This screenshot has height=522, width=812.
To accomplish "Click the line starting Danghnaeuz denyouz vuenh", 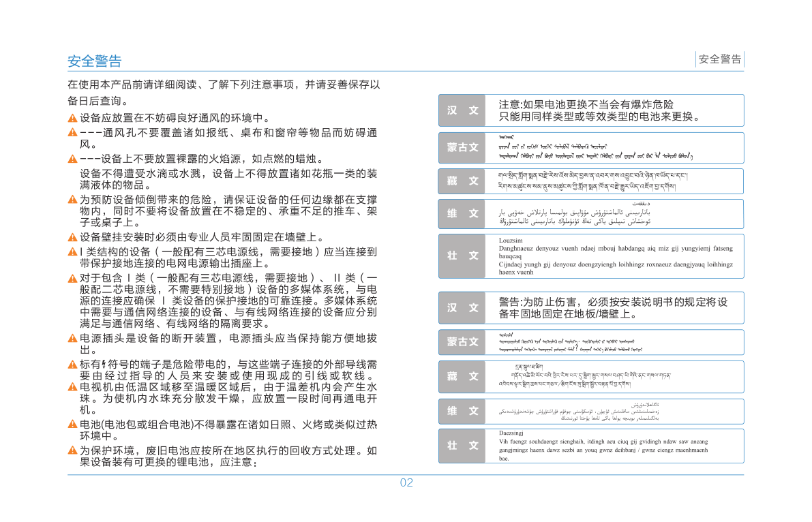I will click(x=616, y=249).
